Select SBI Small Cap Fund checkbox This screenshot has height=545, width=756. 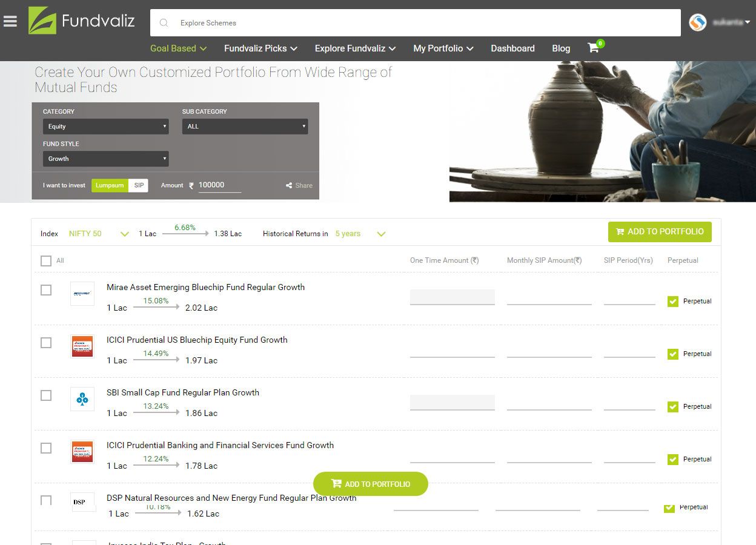[x=46, y=395]
